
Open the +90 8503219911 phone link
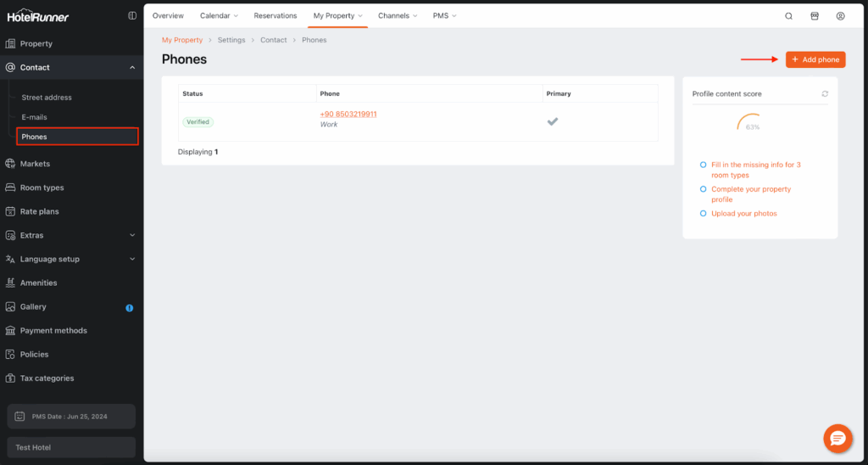(x=348, y=114)
